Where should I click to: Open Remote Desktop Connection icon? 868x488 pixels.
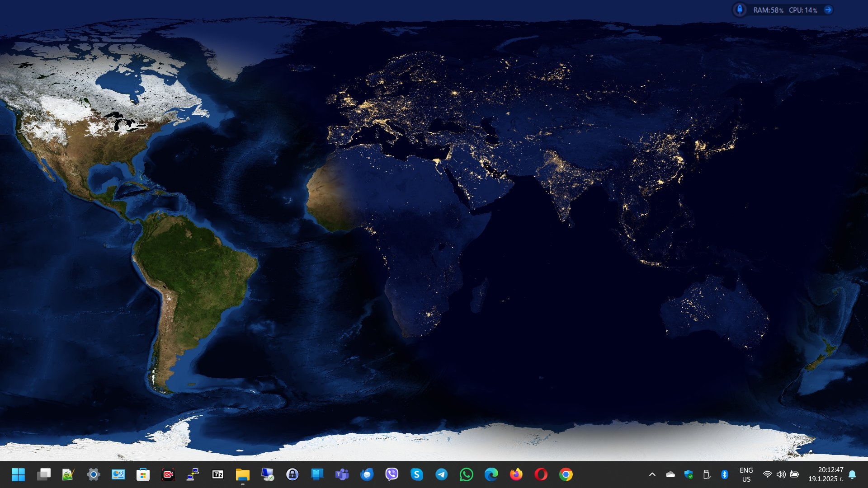click(268, 474)
